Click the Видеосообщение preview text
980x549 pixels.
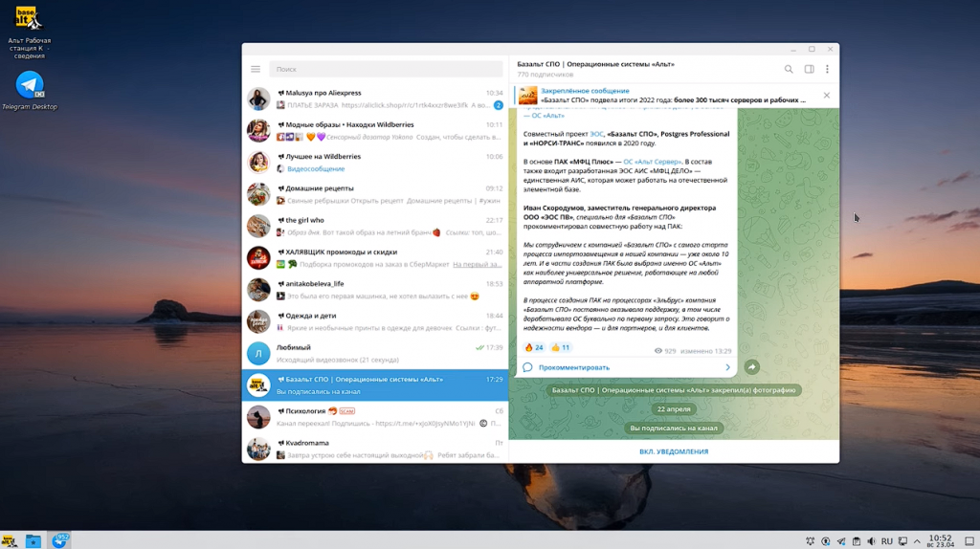coord(316,168)
